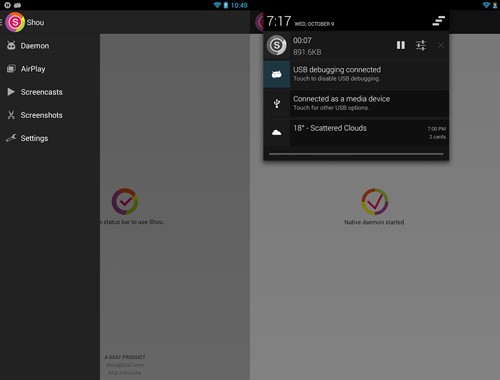The image size is (500, 380).
Task: Tap the check mark above Native daemon started
Action: 375,201
